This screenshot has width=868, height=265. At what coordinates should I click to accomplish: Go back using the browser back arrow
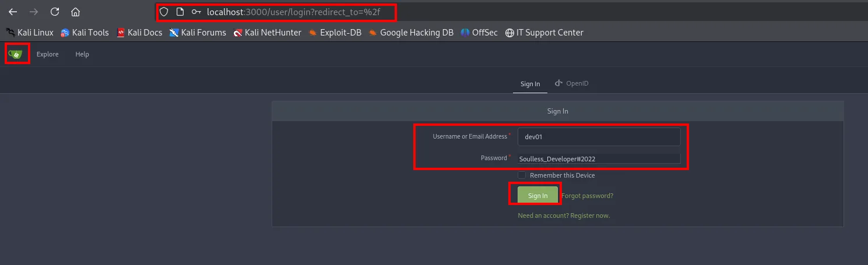click(13, 12)
